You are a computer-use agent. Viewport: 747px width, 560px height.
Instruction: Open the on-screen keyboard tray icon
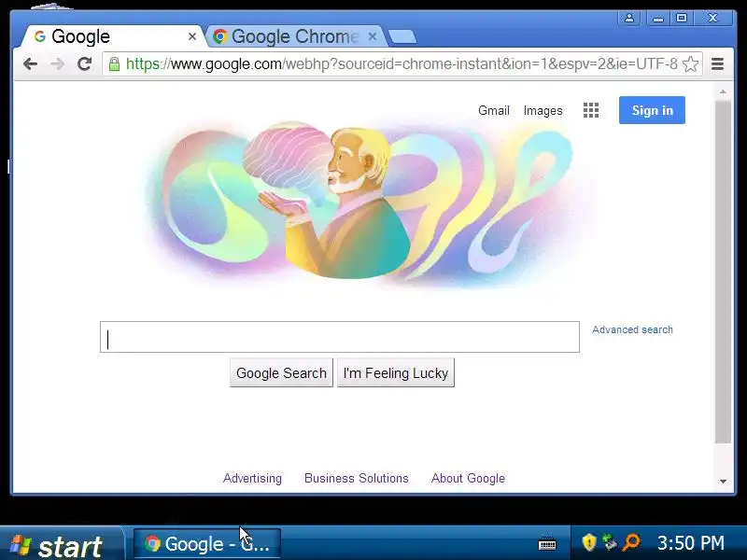[x=547, y=543]
